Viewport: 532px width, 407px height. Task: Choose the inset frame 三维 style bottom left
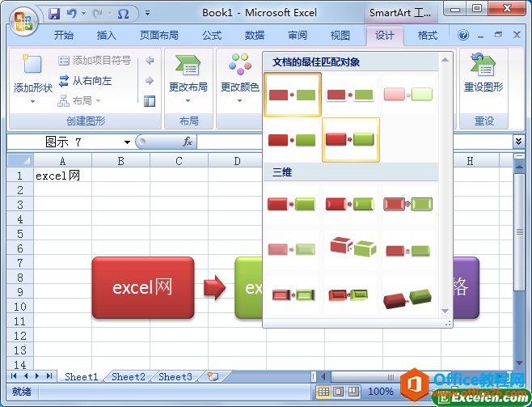pos(293,295)
